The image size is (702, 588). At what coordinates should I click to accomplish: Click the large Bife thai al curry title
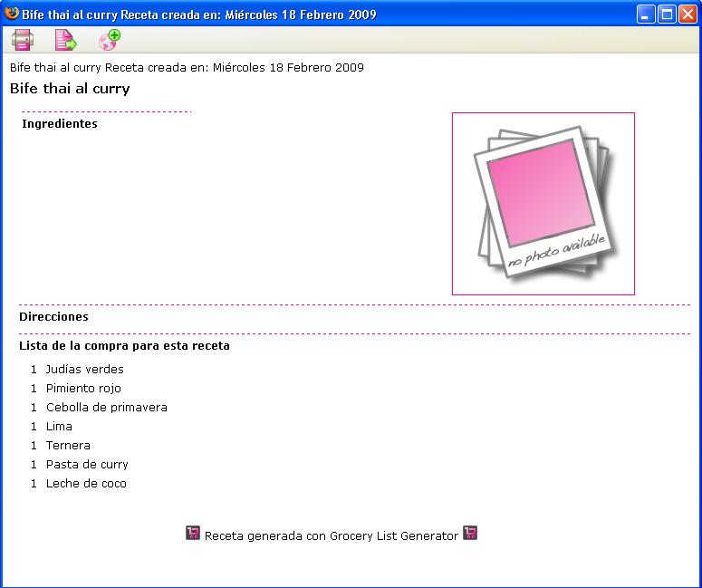70,89
